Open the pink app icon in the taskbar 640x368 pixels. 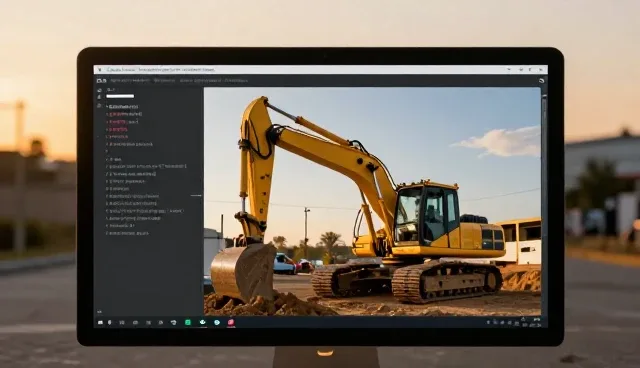tap(231, 322)
